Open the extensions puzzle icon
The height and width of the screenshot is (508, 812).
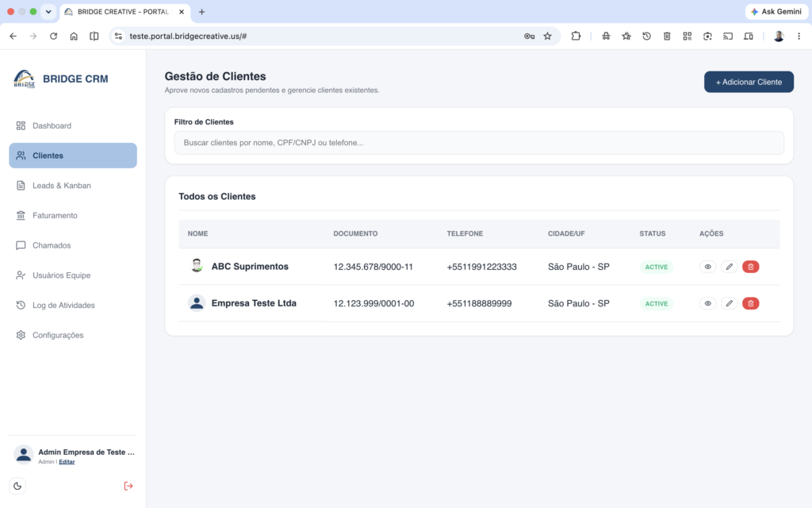pyautogui.click(x=576, y=37)
